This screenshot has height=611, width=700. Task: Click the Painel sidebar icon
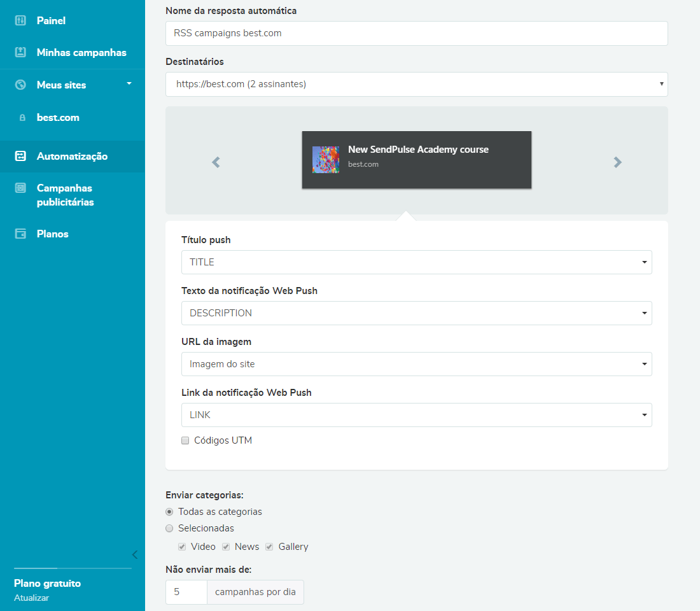click(x=20, y=20)
